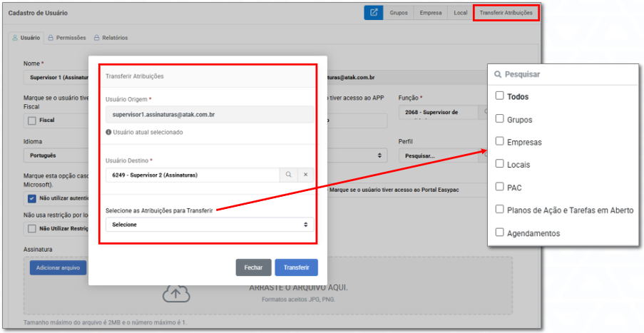Click the magnifier icon in Pesquisar box
This screenshot has height=333, width=644.
[x=497, y=74]
